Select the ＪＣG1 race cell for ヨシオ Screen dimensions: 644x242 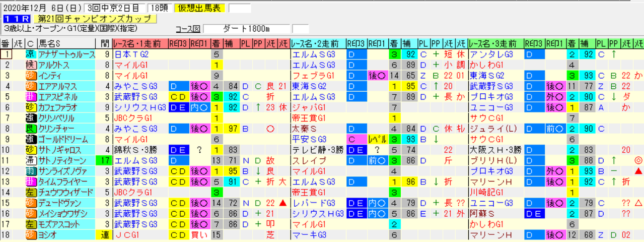click(140, 234)
